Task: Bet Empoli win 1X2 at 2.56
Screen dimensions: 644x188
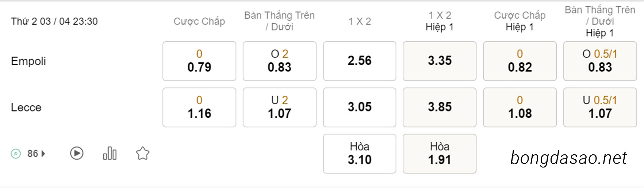Action: coord(360,61)
